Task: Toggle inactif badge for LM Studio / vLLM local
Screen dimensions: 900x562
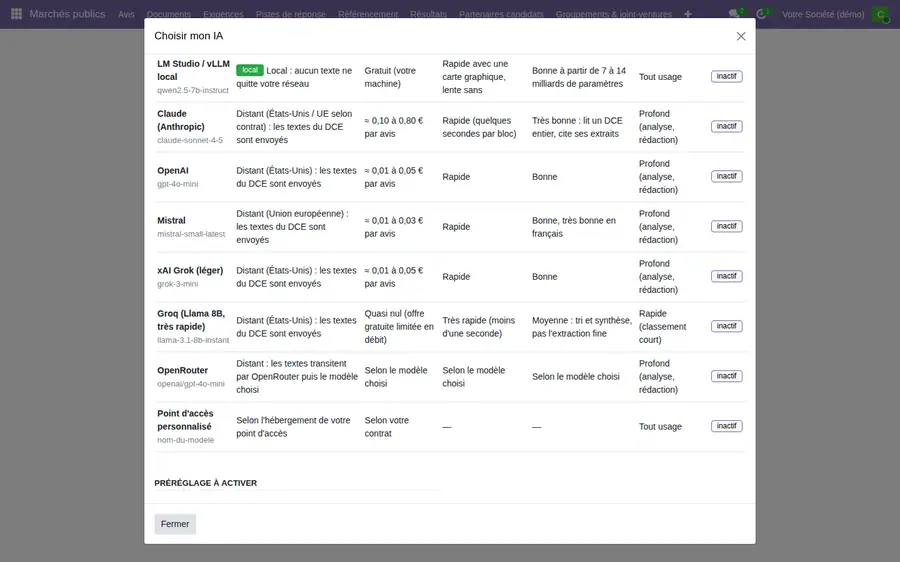Action: 727,76
